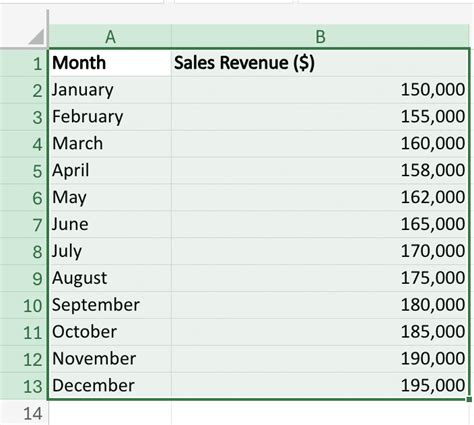The height and width of the screenshot is (425, 474).
Task: Select column A header
Action: (110, 36)
